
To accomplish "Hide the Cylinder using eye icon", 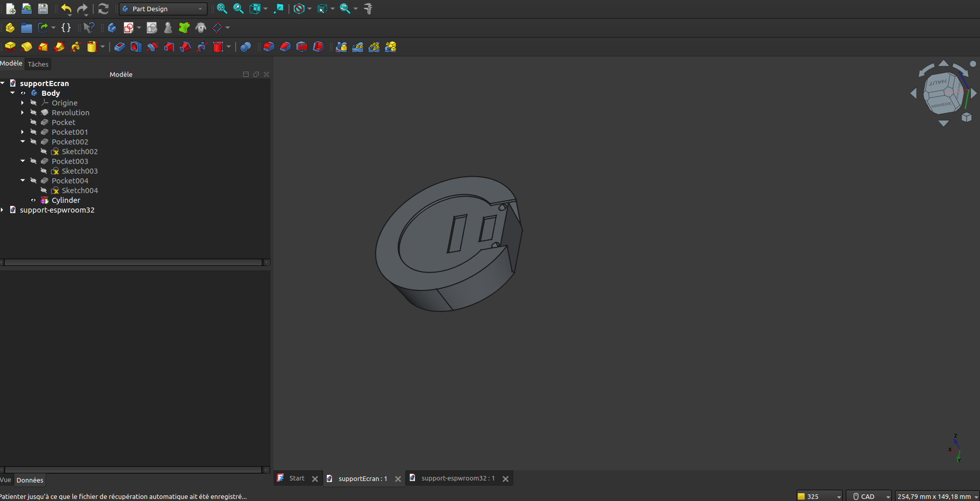I will click(x=33, y=200).
